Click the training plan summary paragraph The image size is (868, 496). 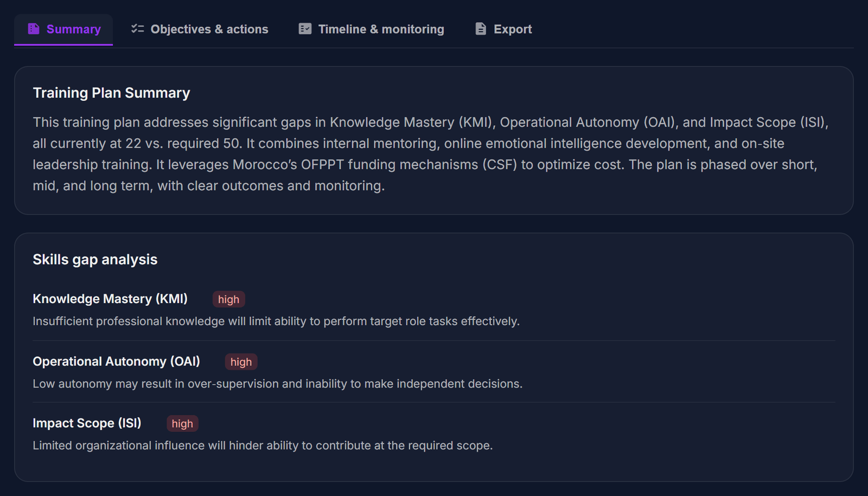click(x=431, y=154)
